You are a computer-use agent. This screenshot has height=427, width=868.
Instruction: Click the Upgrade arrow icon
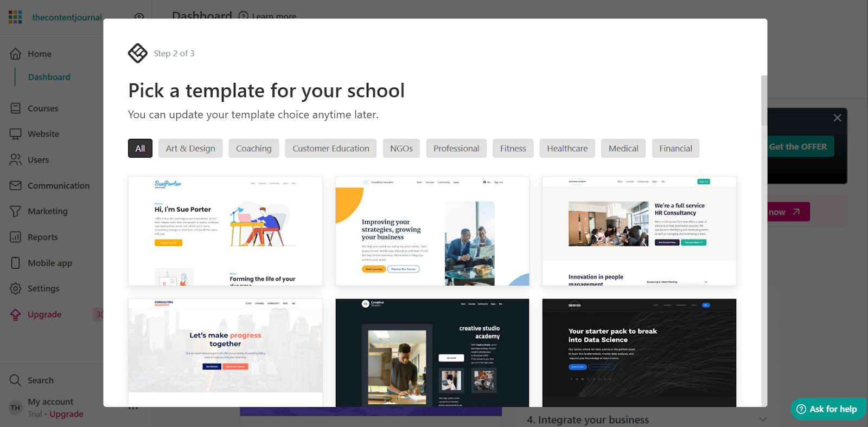tap(16, 314)
